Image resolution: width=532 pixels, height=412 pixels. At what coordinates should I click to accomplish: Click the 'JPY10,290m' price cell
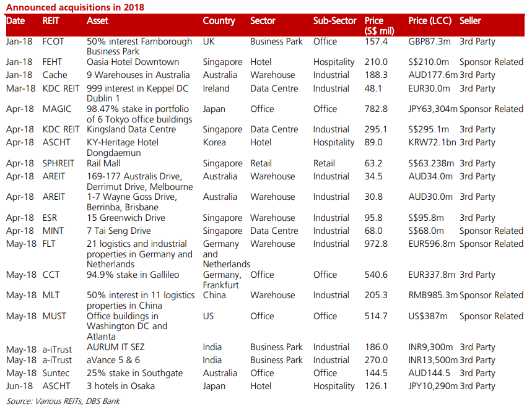click(x=434, y=386)
